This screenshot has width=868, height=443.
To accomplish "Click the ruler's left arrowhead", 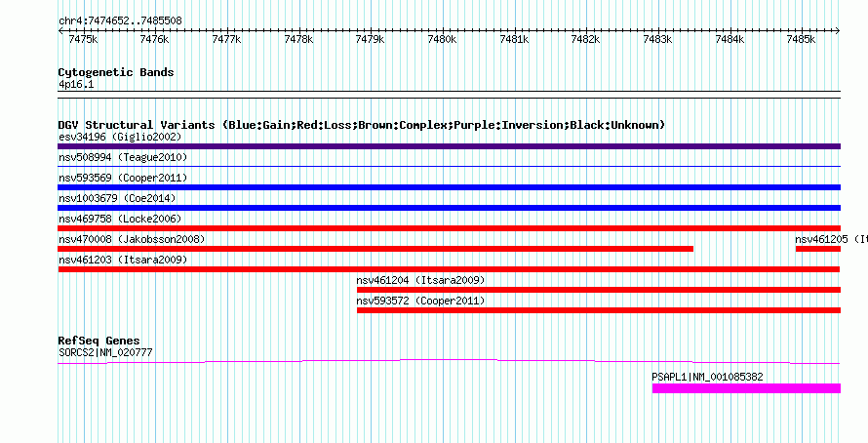I will click(60, 31).
